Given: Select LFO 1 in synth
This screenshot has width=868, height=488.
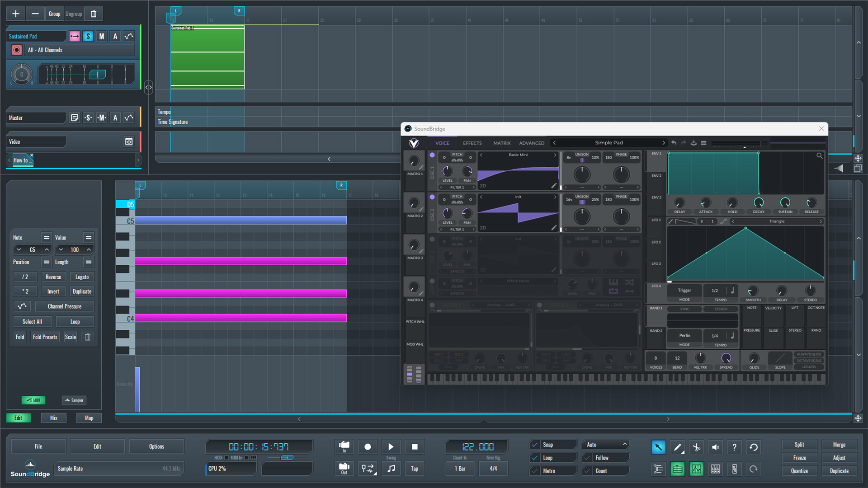Looking at the screenshot, I should (x=656, y=220).
